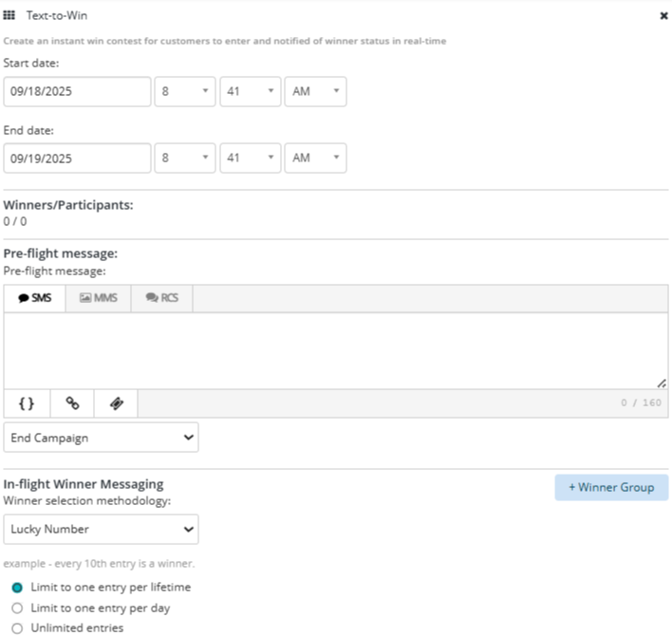Screen dimensions: 672x636
Task: Open the end date minute dropdown
Action: 251,159
